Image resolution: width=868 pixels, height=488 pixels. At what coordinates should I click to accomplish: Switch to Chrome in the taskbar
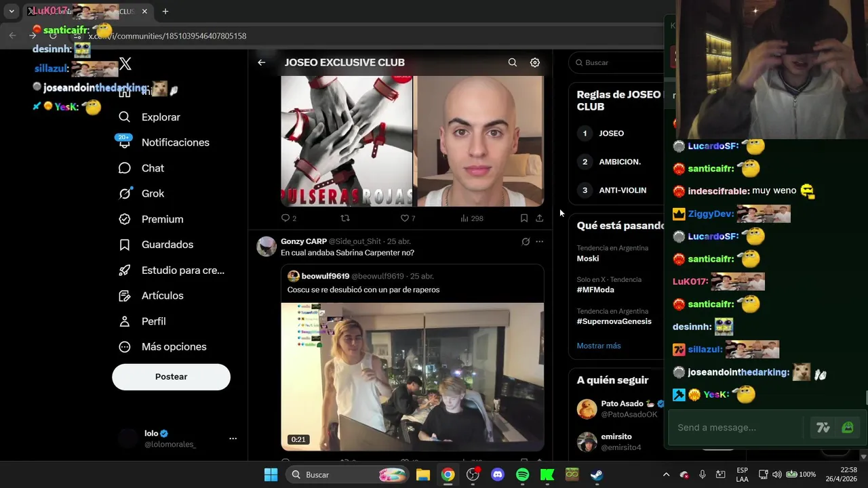click(x=448, y=474)
